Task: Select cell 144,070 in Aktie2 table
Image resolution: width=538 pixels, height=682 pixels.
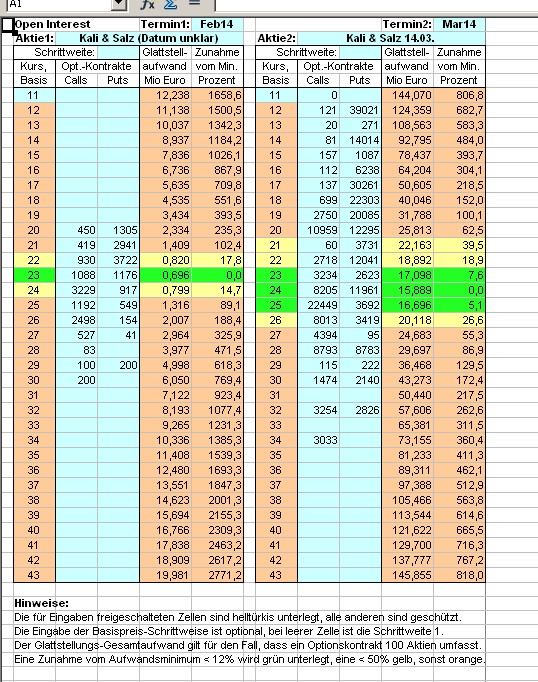Action: pos(408,95)
